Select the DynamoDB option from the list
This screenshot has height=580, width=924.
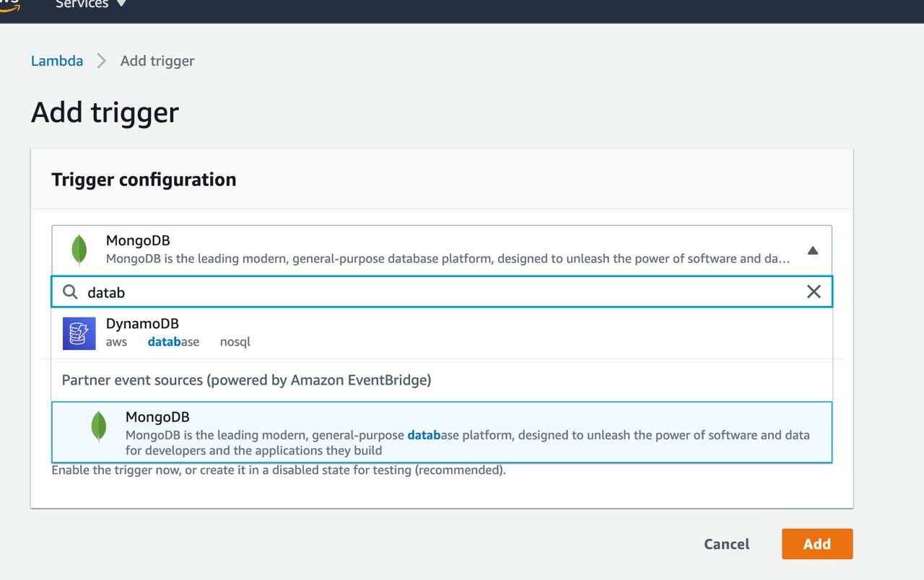(x=442, y=333)
